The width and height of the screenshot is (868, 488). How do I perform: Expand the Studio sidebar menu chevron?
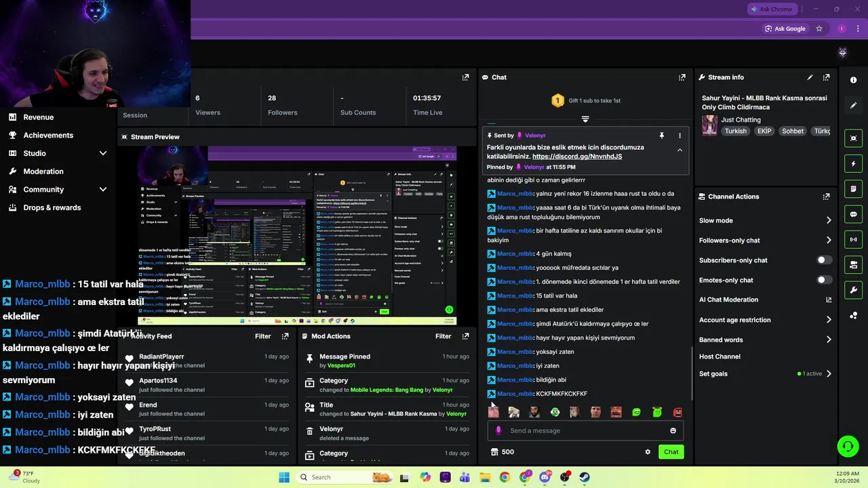[x=103, y=153]
